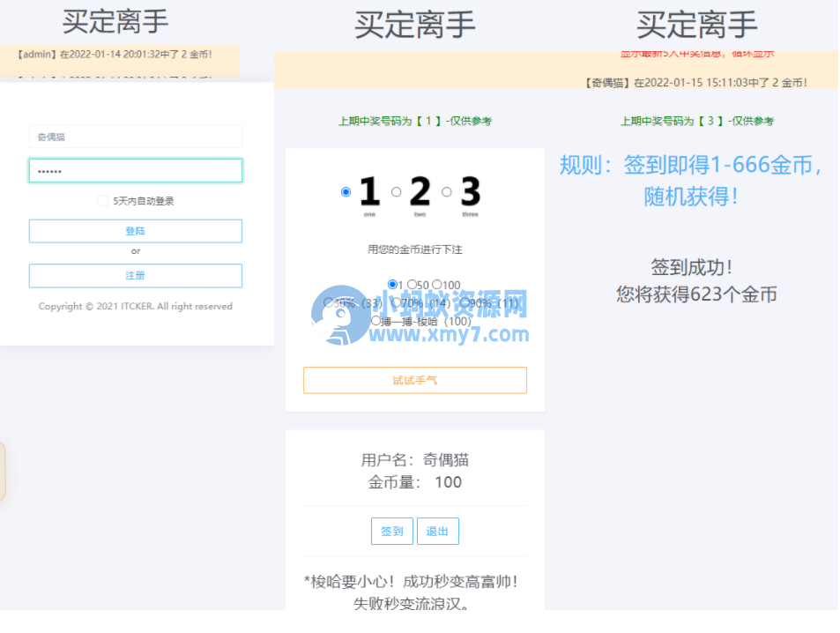Viewport: 840px width, 633px height.
Task: Click the username field showing 奇偶猫
Action: click(x=135, y=136)
